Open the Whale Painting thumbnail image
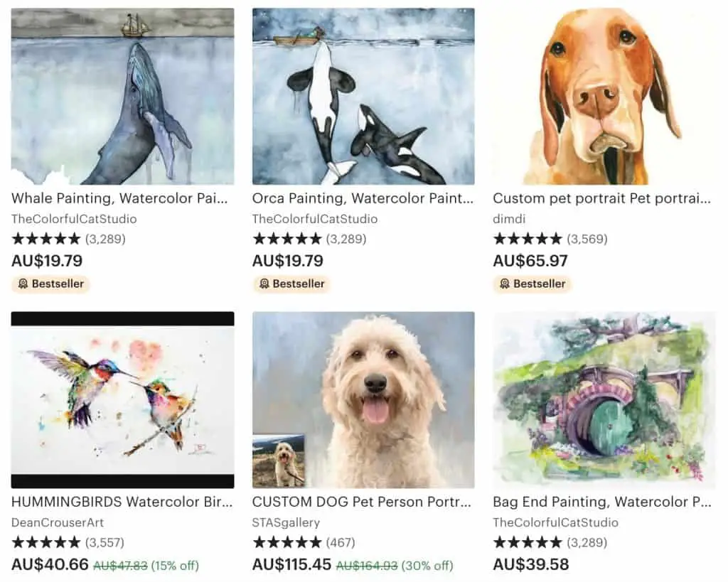This screenshot has width=728, height=582. (x=122, y=97)
